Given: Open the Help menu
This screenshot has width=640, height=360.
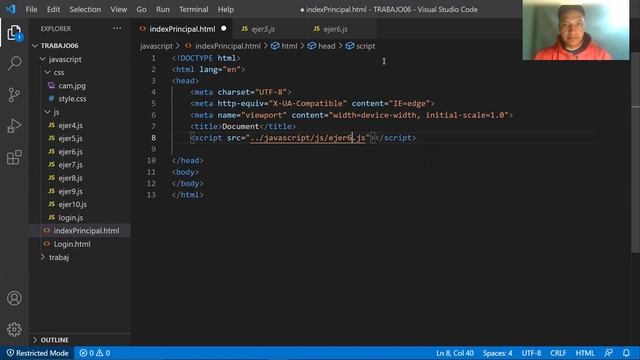Looking at the screenshot, I should pos(226,9).
